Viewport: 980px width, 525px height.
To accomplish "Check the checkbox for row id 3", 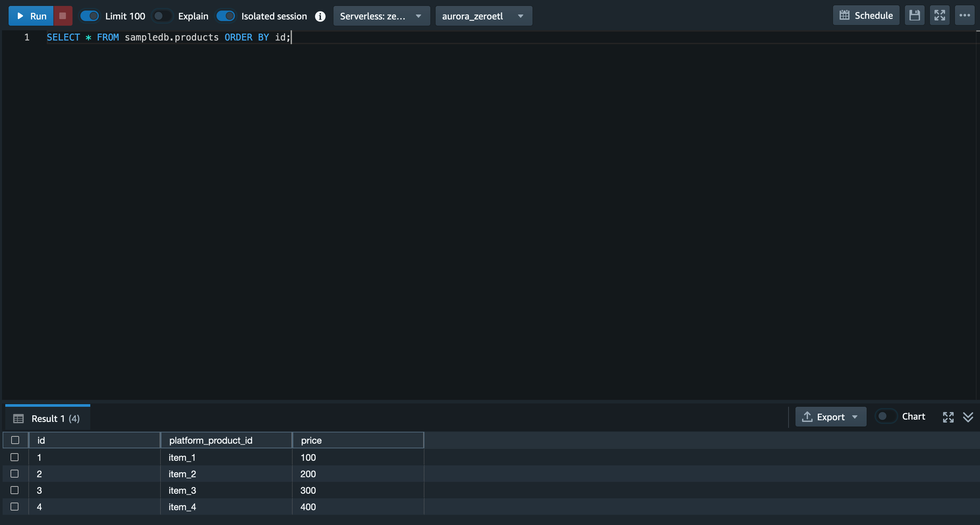I will tap(14, 490).
